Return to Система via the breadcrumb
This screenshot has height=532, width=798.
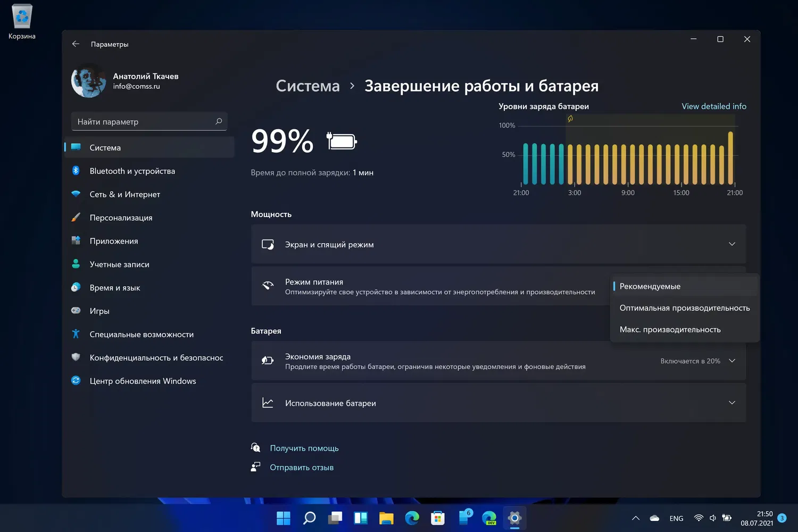coord(307,86)
